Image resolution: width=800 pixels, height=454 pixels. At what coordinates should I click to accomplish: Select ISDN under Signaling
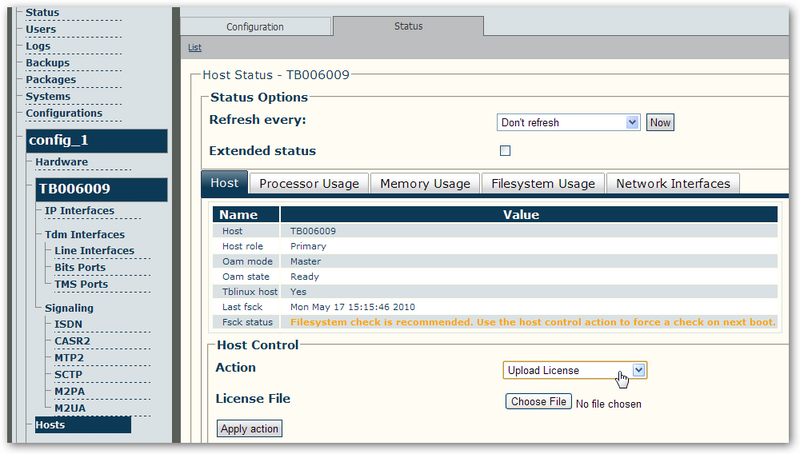point(69,324)
